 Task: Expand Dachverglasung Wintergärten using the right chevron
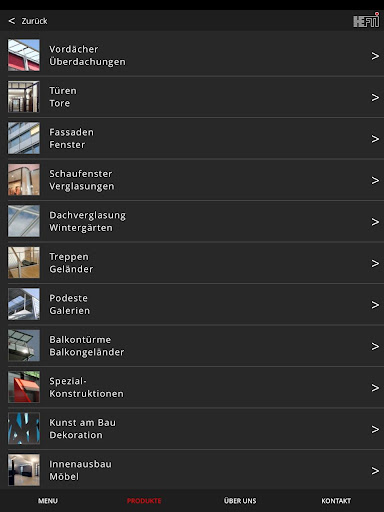click(x=375, y=222)
